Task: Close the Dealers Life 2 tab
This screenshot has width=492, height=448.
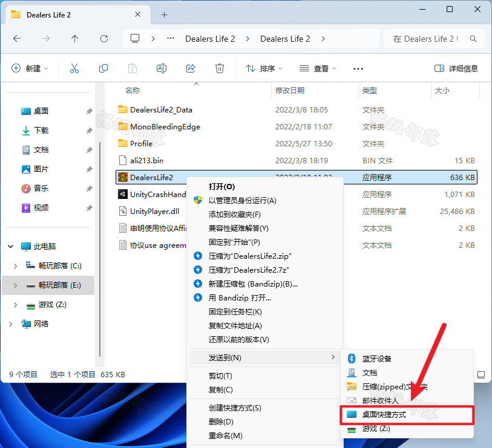Action: click(x=137, y=15)
